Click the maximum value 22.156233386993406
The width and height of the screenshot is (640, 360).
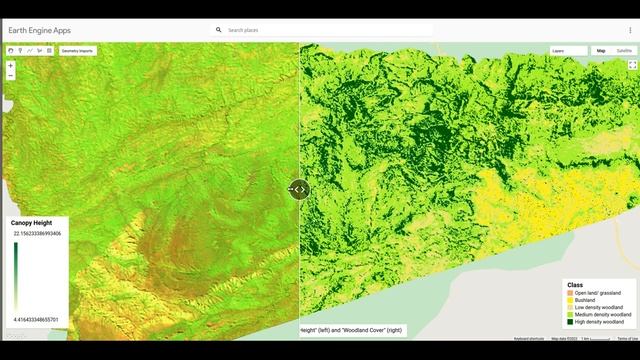(x=37, y=233)
